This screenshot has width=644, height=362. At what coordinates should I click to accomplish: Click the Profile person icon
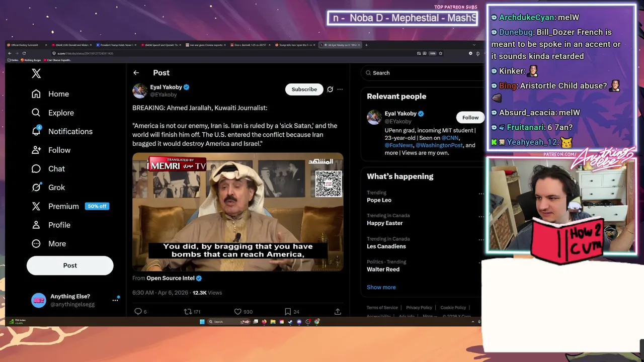pyautogui.click(x=36, y=225)
